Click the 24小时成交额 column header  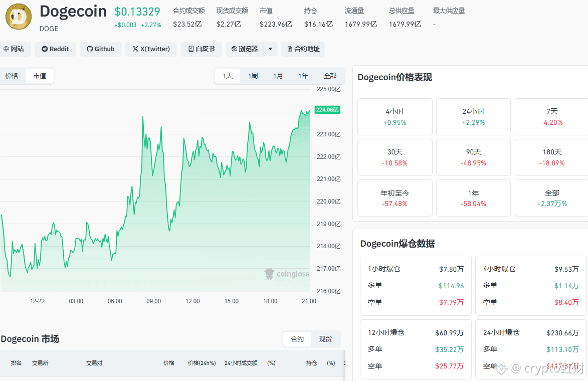241,363
